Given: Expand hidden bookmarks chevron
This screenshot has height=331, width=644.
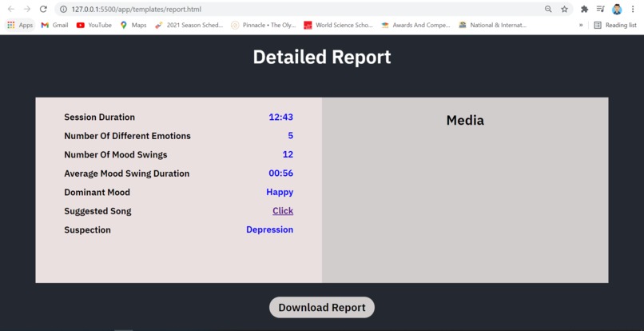Looking at the screenshot, I should [581, 25].
